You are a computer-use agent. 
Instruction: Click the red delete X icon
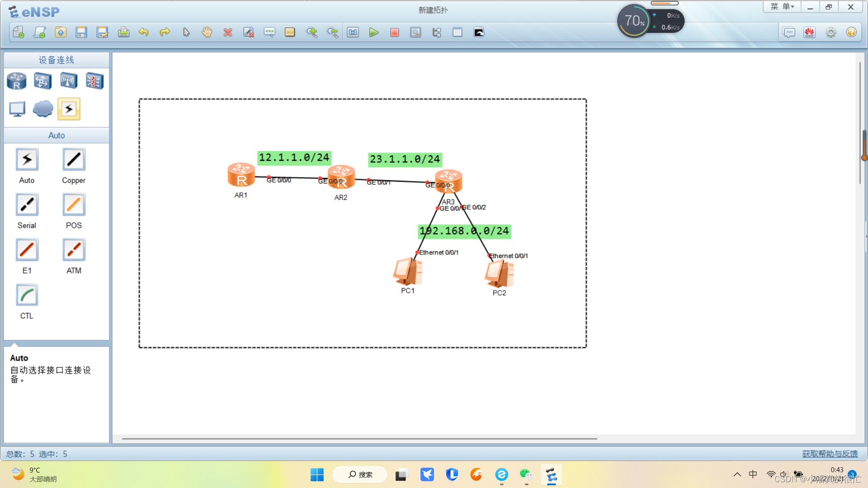tap(228, 32)
